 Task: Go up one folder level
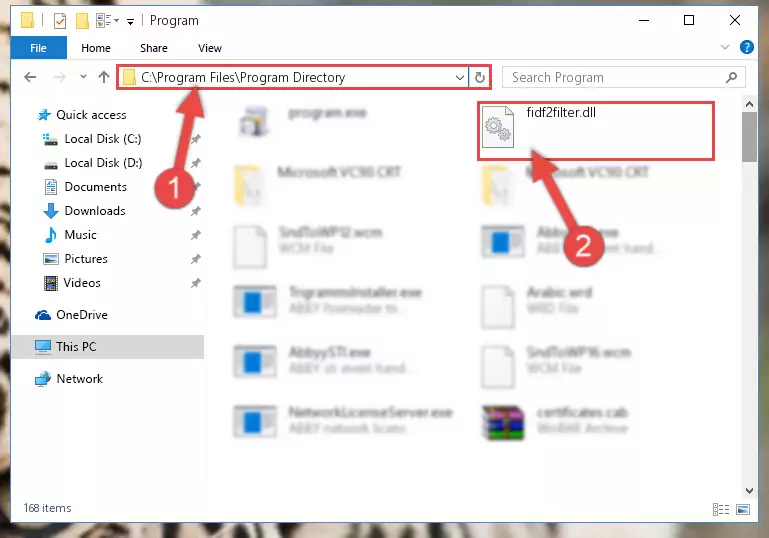point(103,77)
